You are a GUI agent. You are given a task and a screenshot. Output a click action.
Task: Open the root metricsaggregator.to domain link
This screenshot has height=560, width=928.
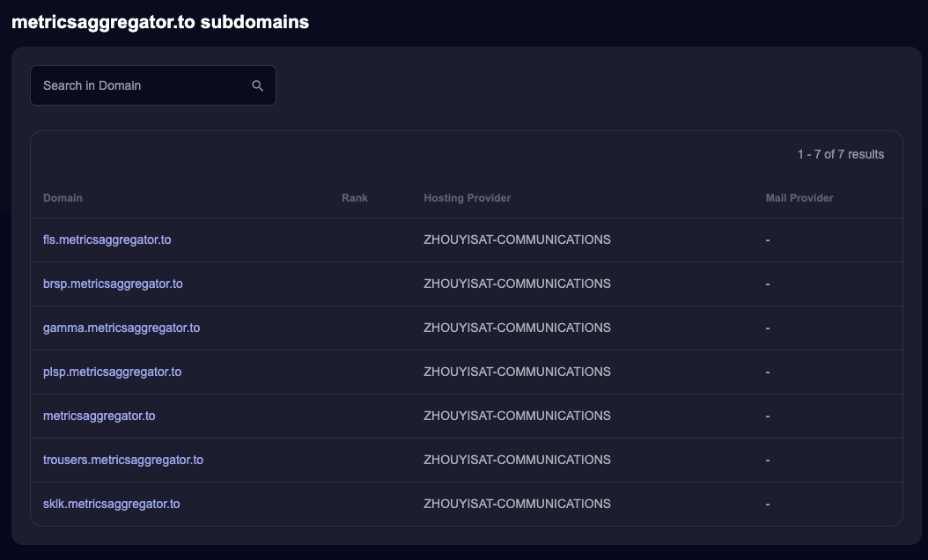(x=99, y=416)
